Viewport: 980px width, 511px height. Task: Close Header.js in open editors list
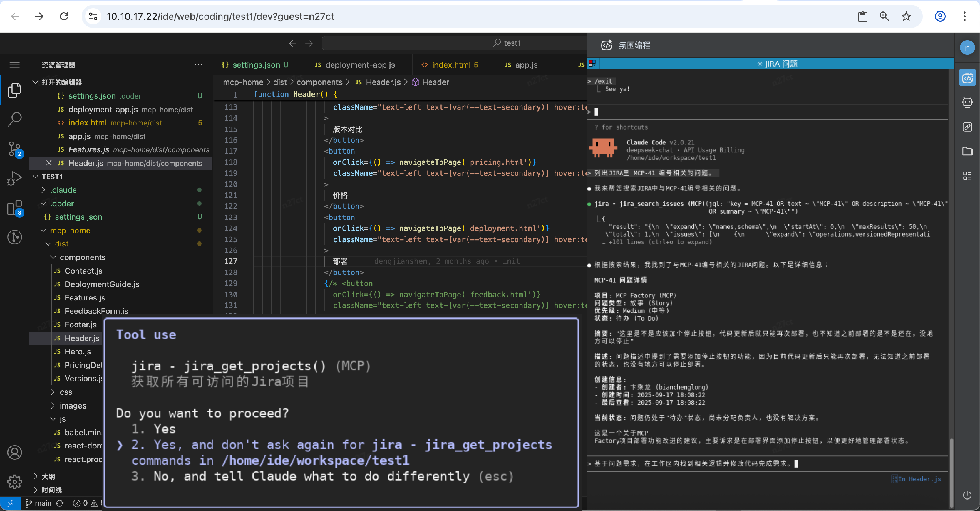(49, 163)
